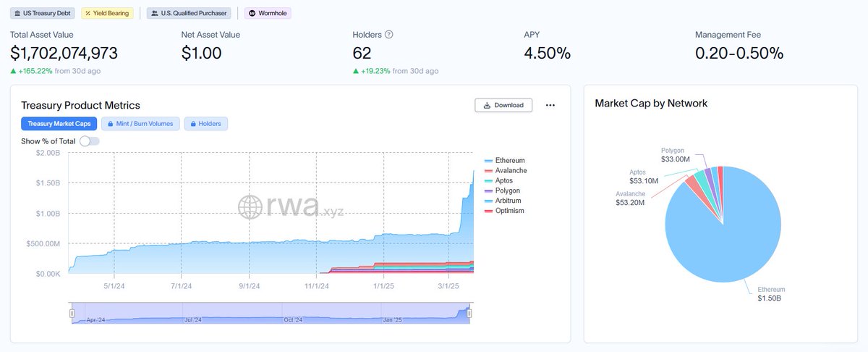
Task: Click the Avalanche $53.20M pie label
Action: pos(630,198)
